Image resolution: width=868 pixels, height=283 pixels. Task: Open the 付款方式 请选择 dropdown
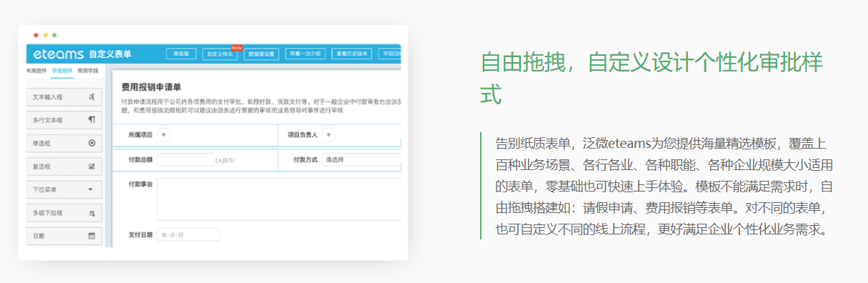click(361, 160)
